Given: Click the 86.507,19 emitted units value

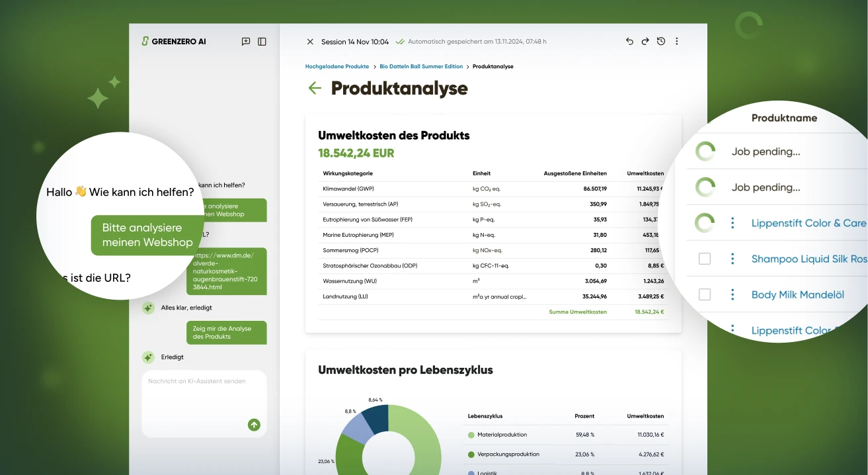Looking at the screenshot, I should click(x=595, y=189).
